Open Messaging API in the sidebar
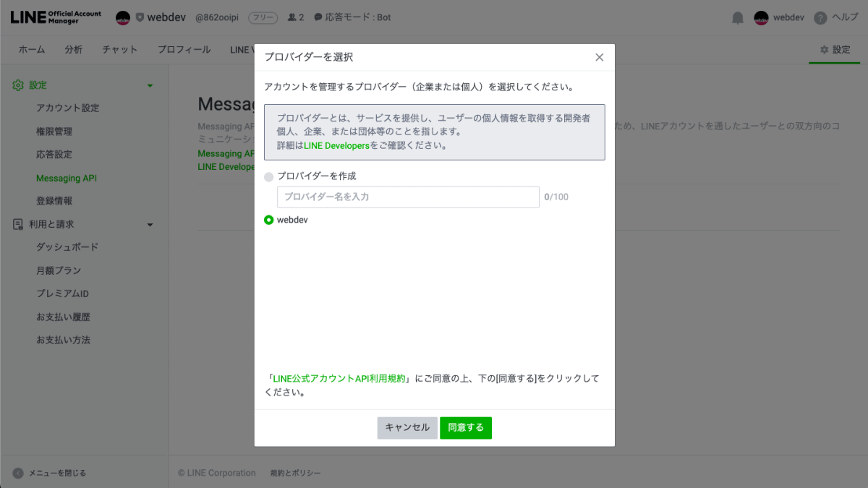 point(67,178)
